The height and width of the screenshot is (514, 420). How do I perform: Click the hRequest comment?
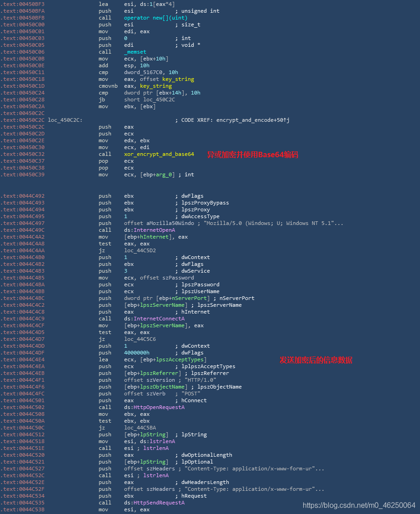pos(194,496)
